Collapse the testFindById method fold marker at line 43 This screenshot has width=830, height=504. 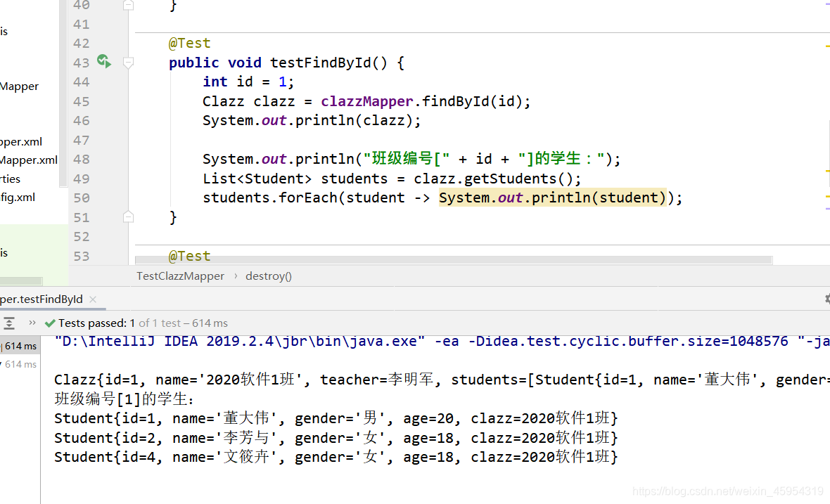[128, 63]
